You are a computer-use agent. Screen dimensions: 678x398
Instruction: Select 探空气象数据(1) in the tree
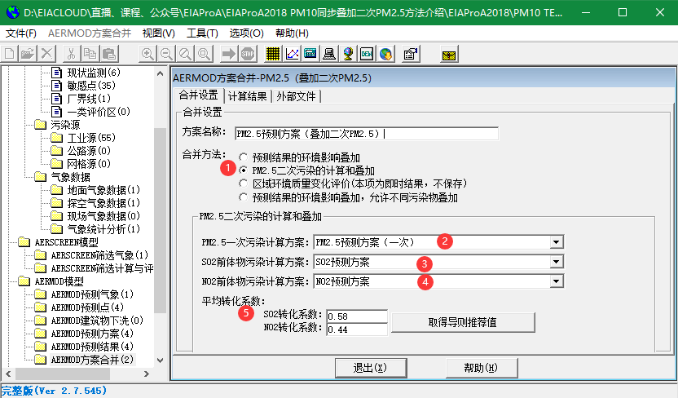(x=104, y=203)
